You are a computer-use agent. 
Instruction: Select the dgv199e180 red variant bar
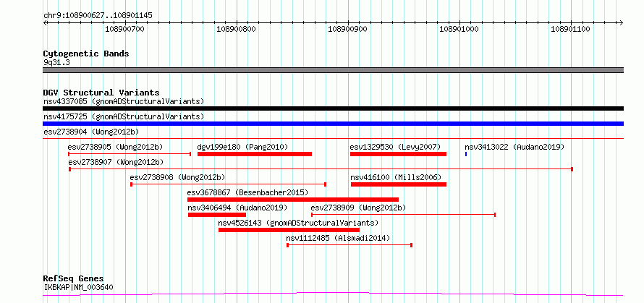point(255,154)
